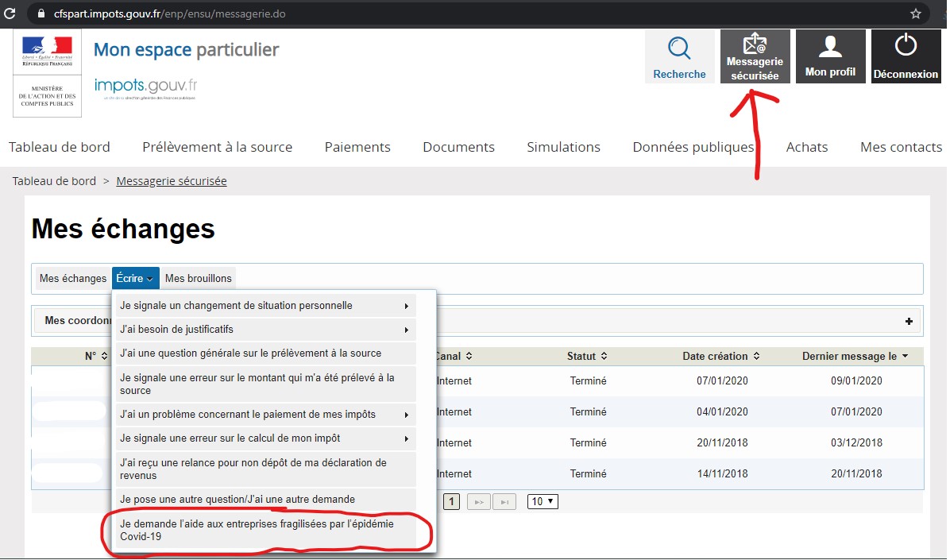Expand J'ai besoin de justificatifs submenu
Screen dimensions: 950x560
pos(407,330)
